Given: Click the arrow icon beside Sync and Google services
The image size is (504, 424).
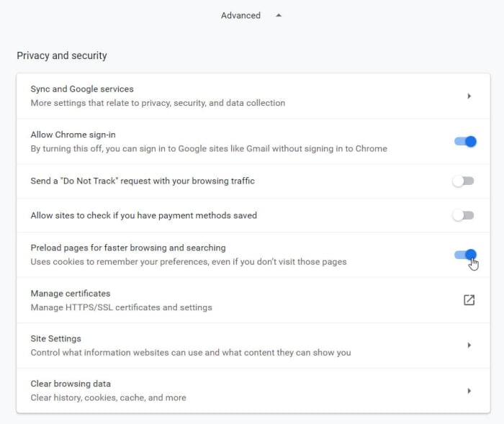Looking at the screenshot, I should pyautogui.click(x=469, y=96).
